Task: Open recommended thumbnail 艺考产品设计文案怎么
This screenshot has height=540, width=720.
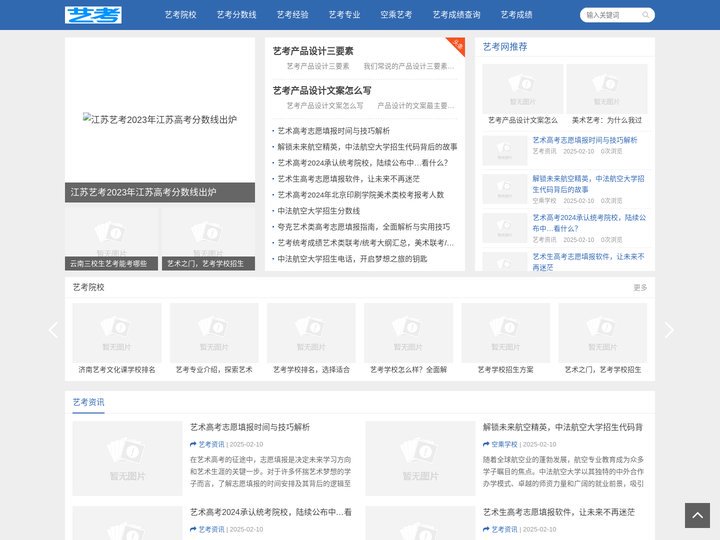Action: coord(523,95)
